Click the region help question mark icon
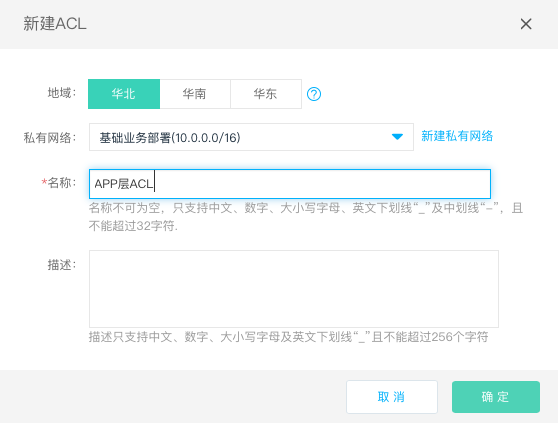This screenshot has height=423, width=558. [x=314, y=94]
